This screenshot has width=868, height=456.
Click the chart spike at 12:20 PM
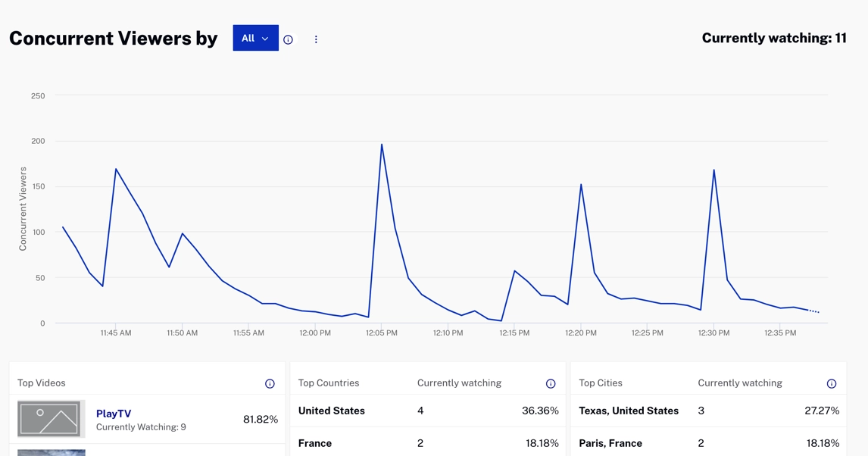coord(581,185)
